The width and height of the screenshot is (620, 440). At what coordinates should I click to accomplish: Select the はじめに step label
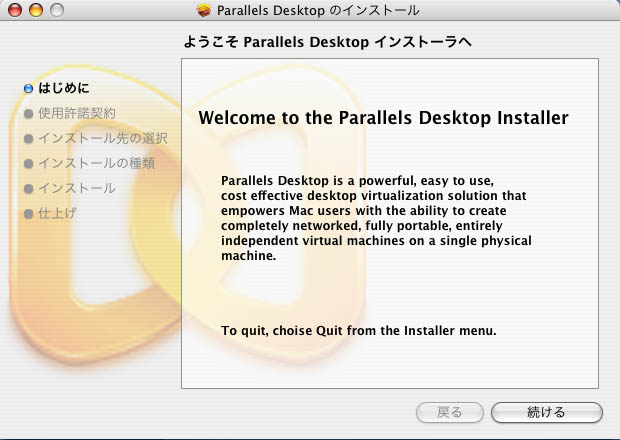[64, 88]
